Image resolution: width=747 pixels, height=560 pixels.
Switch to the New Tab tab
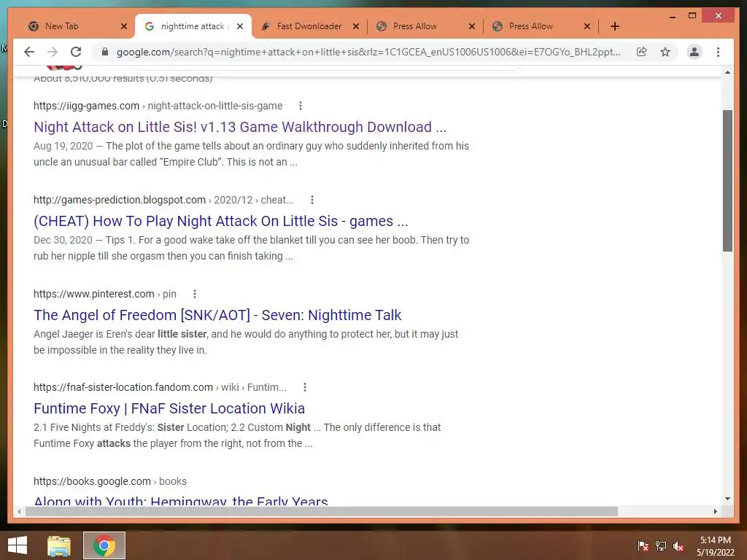(x=76, y=26)
